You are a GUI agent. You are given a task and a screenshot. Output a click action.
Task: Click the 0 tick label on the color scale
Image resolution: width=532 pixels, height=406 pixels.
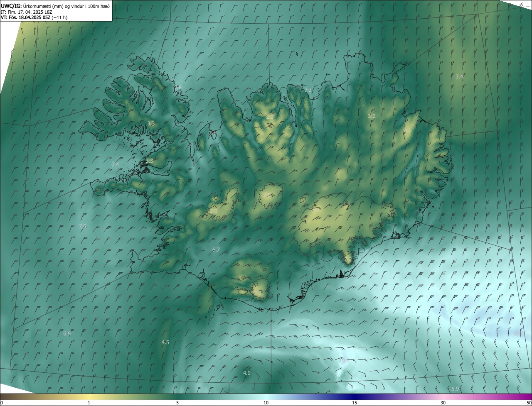click(2, 403)
